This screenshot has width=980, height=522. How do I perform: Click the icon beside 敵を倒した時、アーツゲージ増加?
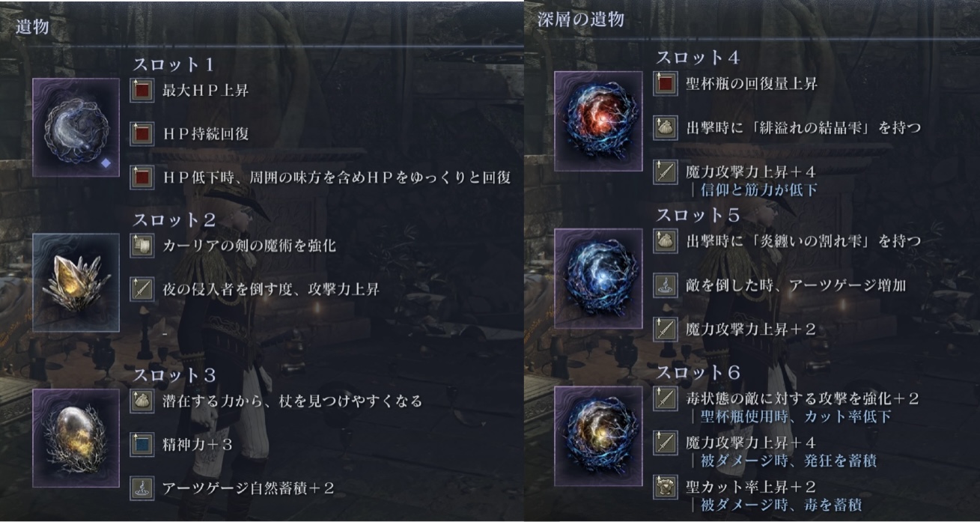pyautogui.click(x=665, y=285)
